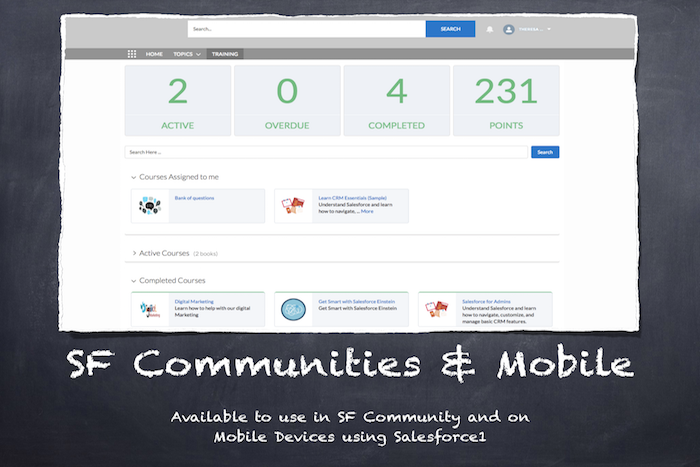Open the Topics dropdown menu
Image resolution: width=700 pixels, height=467 pixels.
tap(186, 54)
